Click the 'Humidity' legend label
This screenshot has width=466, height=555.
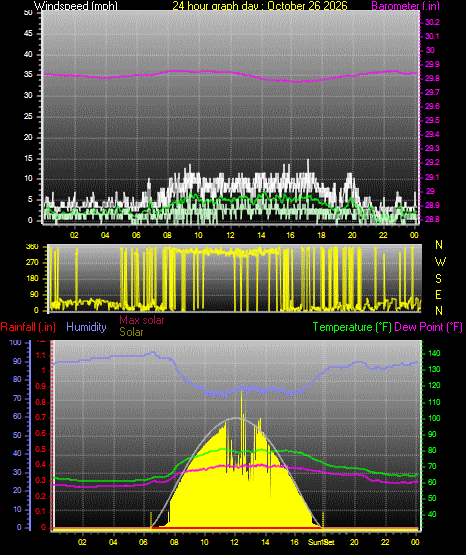pyautogui.click(x=86, y=327)
